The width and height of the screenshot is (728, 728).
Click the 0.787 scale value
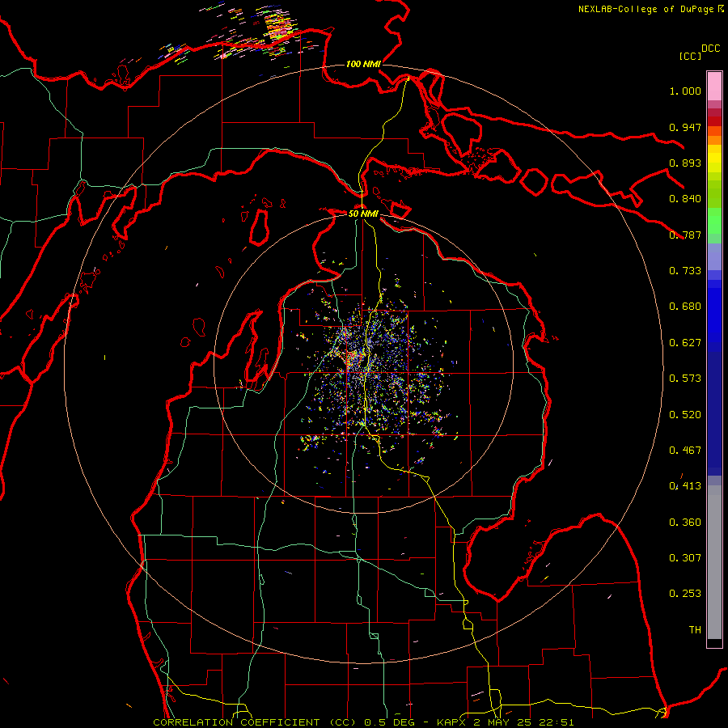tap(685, 235)
